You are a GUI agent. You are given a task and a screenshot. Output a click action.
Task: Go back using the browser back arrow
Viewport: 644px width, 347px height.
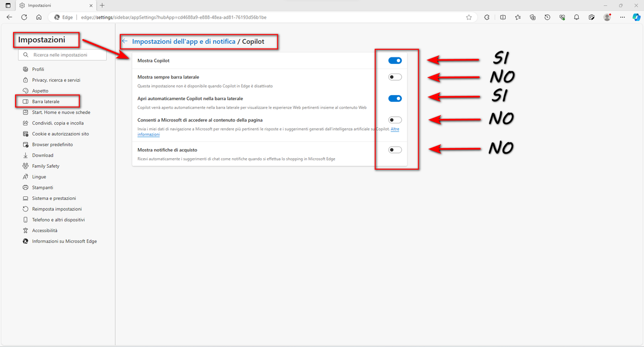tap(9, 17)
